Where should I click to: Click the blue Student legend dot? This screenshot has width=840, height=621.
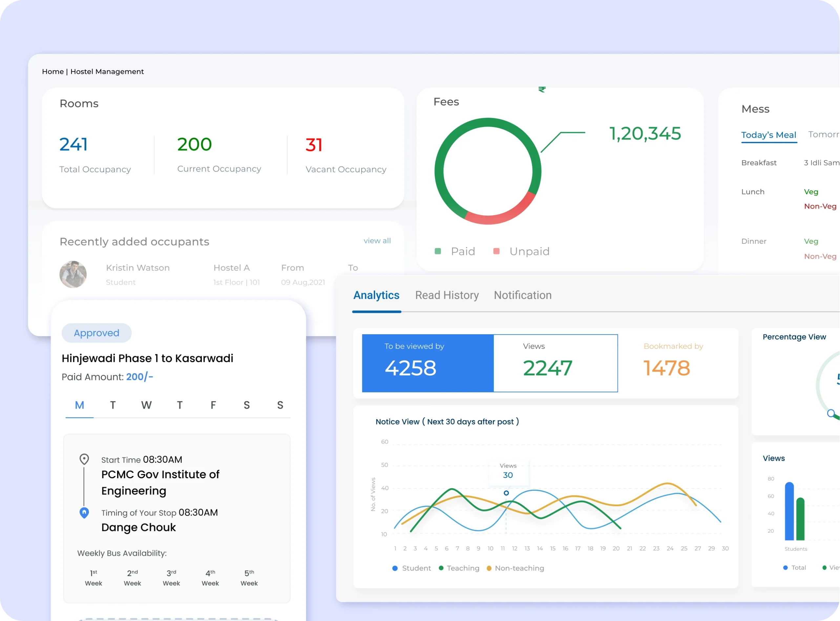395,569
